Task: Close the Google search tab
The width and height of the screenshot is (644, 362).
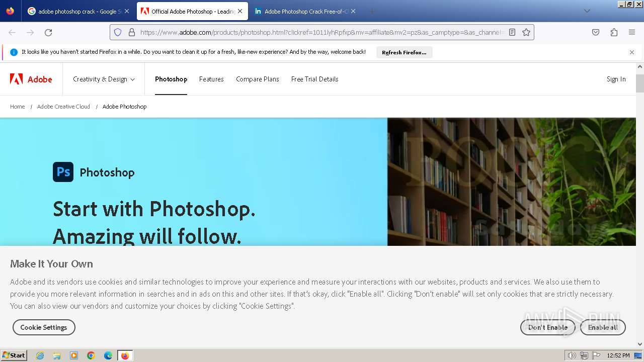Action: tap(126, 11)
